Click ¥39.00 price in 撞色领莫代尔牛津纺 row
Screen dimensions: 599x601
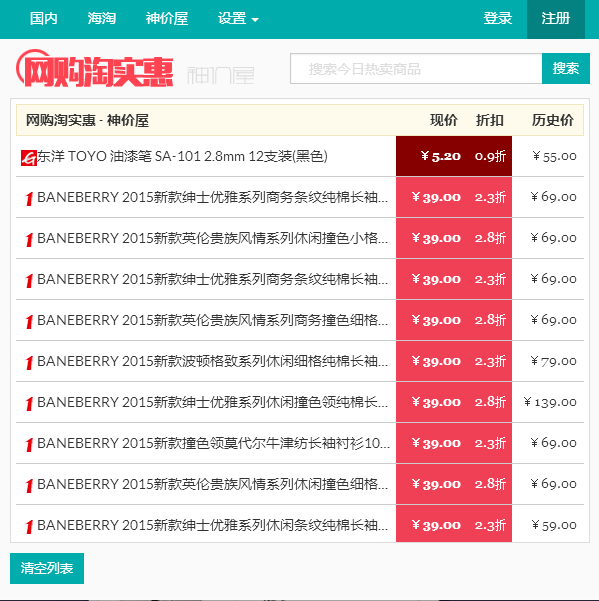tap(436, 443)
